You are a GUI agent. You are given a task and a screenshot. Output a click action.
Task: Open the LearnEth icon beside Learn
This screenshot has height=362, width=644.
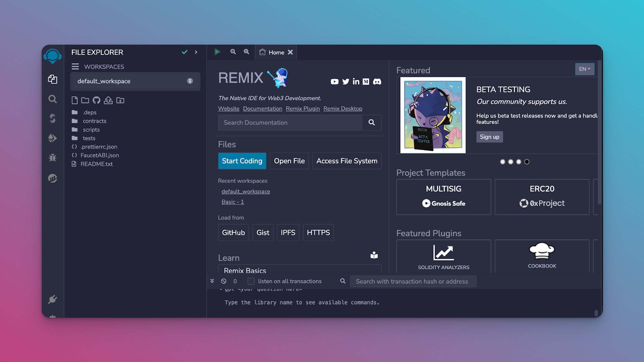click(x=374, y=255)
